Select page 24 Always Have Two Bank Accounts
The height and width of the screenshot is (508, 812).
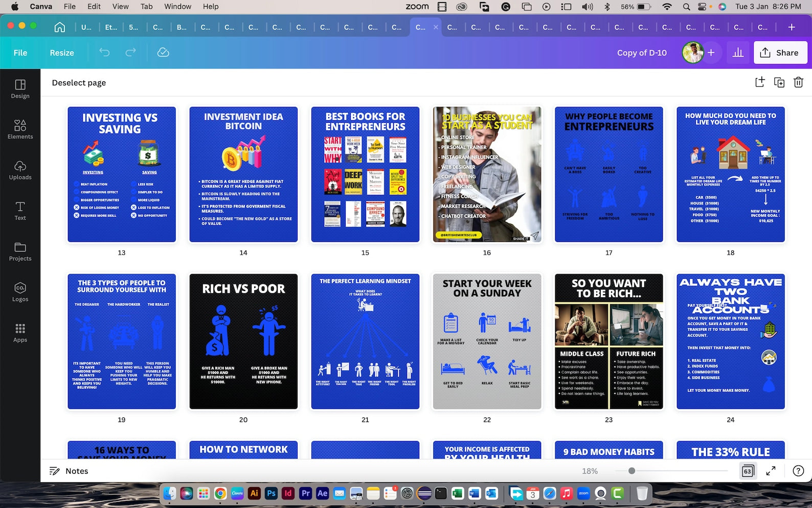pyautogui.click(x=731, y=341)
